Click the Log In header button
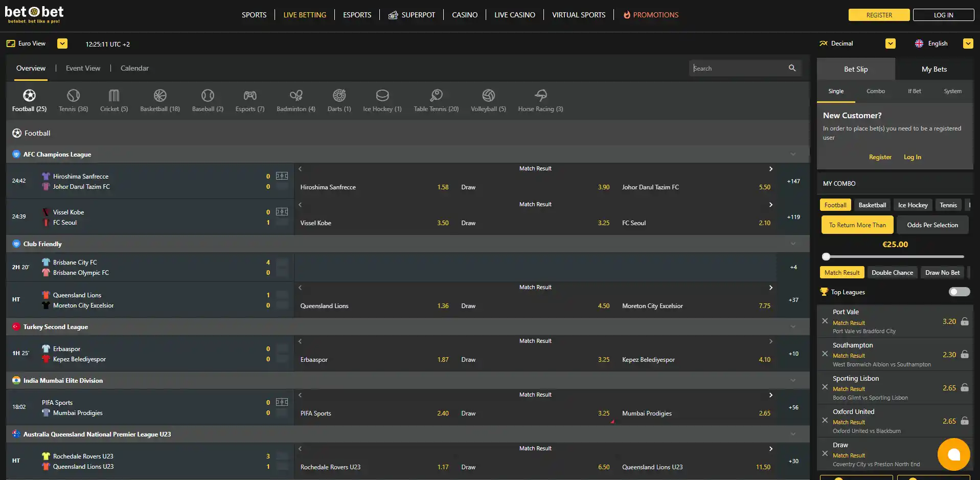Viewport: 980px width, 480px height. 943,15
